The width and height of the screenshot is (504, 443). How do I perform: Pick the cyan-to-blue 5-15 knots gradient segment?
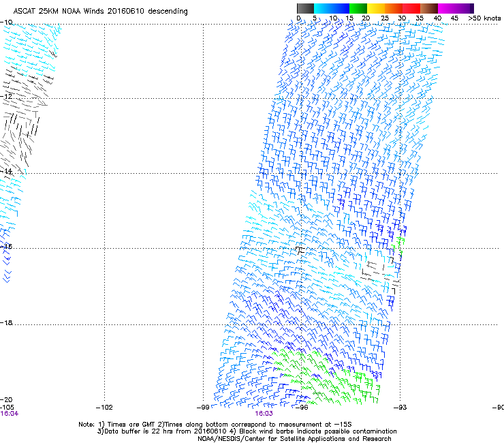click(x=332, y=8)
